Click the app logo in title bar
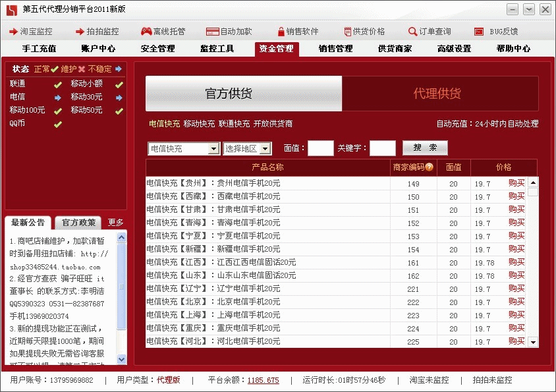 (12, 10)
